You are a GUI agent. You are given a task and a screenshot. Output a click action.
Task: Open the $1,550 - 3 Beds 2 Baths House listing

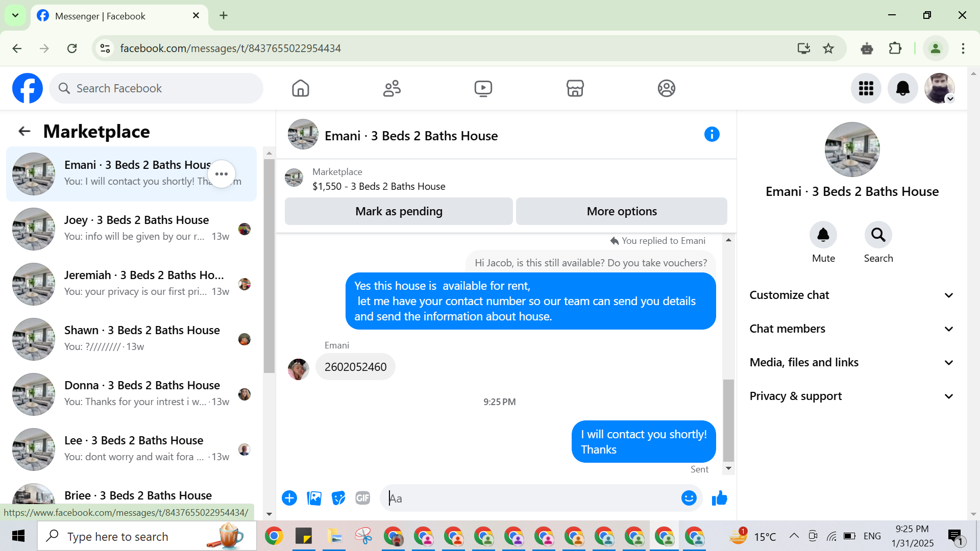pyautogui.click(x=379, y=186)
